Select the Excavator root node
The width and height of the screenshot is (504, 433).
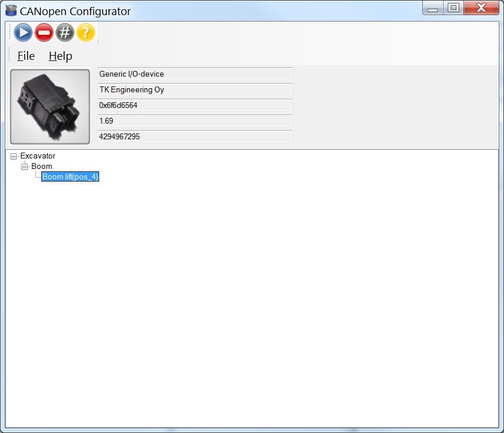[x=38, y=156]
